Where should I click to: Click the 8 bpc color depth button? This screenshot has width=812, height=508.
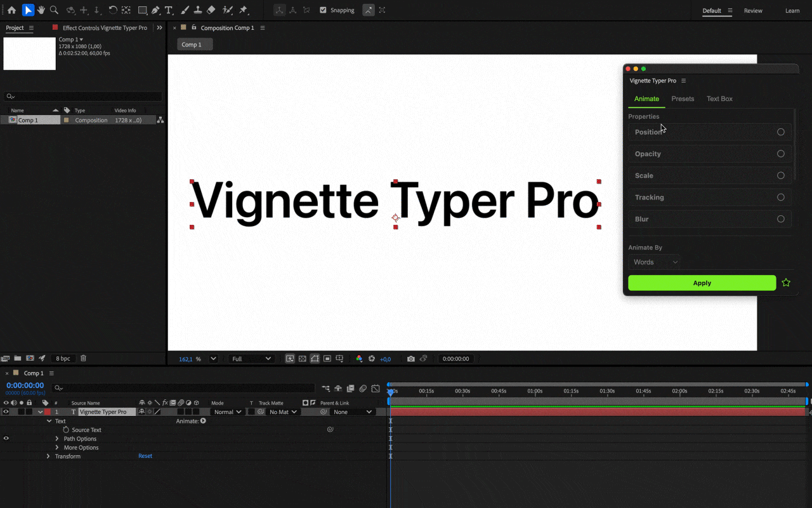coord(63,359)
